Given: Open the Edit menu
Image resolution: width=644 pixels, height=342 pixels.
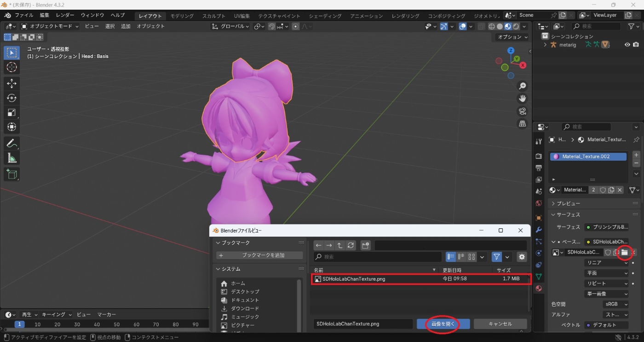Looking at the screenshot, I should (44, 16).
